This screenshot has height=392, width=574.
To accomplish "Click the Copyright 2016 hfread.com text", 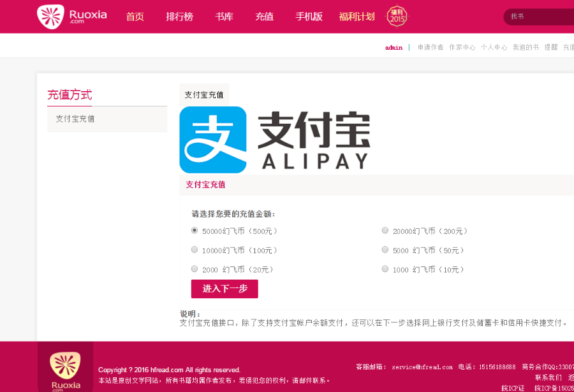I will 169,370.
